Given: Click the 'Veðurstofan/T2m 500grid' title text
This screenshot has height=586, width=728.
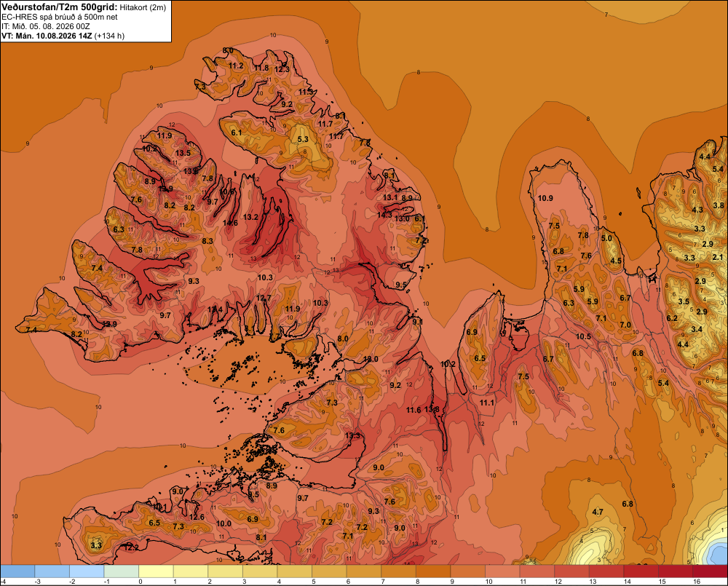Looking at the screenshot, I should [x=60, y=7].
